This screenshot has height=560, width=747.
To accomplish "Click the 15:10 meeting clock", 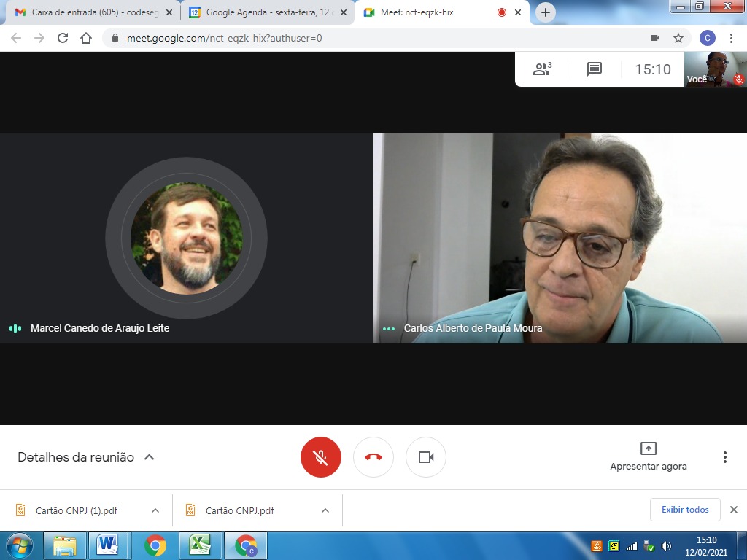I will coord(653,69).
